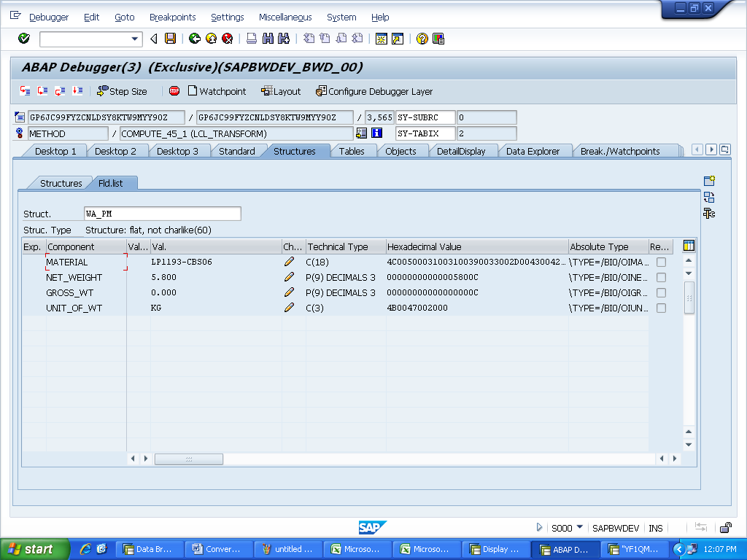The height and width of the screenshot is (560, 747).
Task: Toggle the read-only checkbox for NET_WEIGHT row
Action: click(661, 277)
